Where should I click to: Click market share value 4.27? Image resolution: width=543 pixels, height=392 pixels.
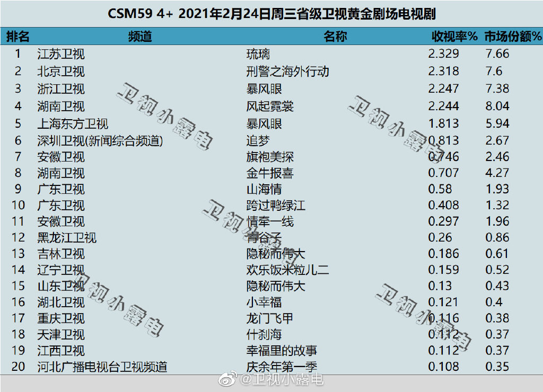497,172
